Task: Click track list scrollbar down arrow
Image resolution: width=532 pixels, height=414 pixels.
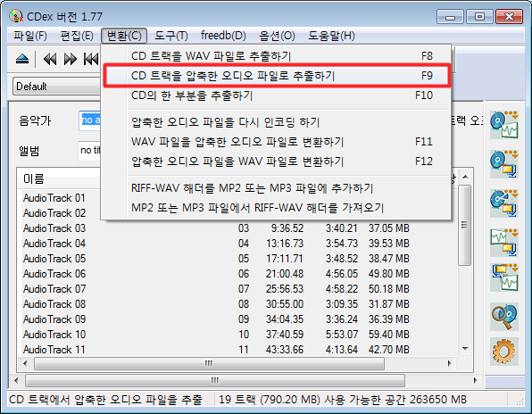Action: point(465,349)
